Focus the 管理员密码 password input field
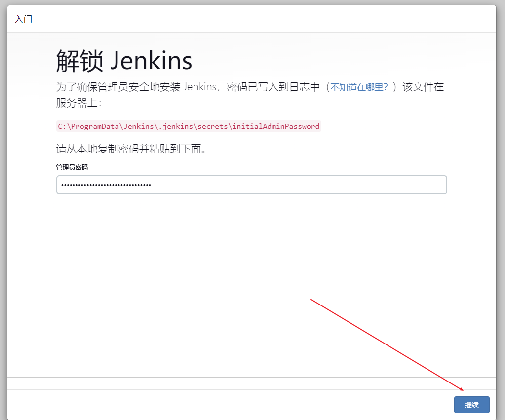505x420 pixels. pos(251,185)
